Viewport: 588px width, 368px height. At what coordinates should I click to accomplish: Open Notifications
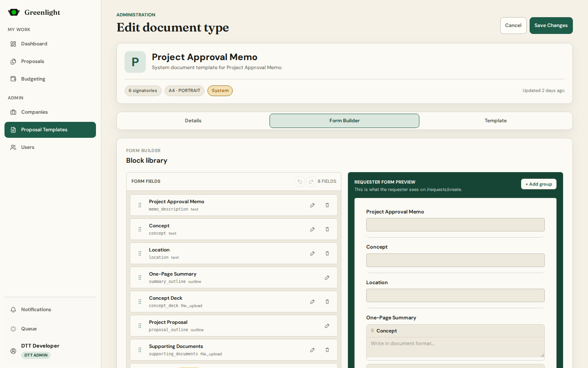50,310
